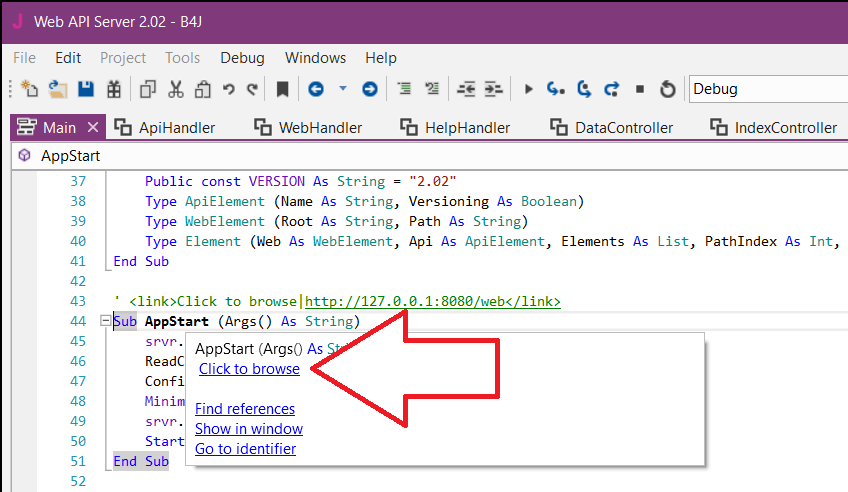
Task: Click the Export as zip icon
Action: point(114,89)
